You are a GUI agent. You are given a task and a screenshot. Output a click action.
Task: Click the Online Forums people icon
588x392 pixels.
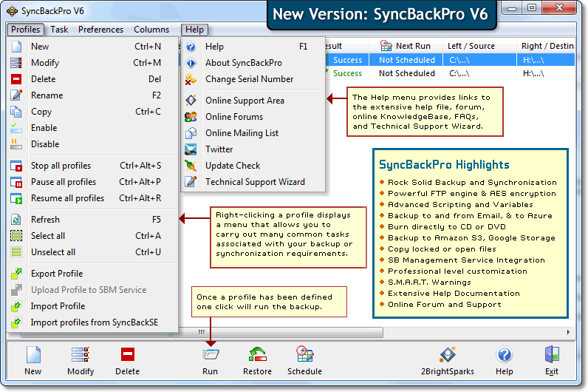[x=191, y=117]
